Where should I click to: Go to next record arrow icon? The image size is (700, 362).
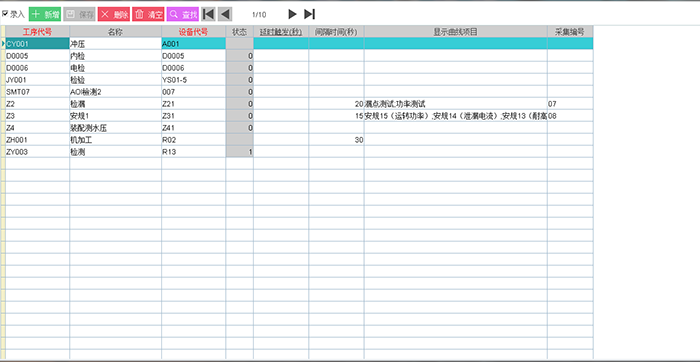[x=292, y=14]
